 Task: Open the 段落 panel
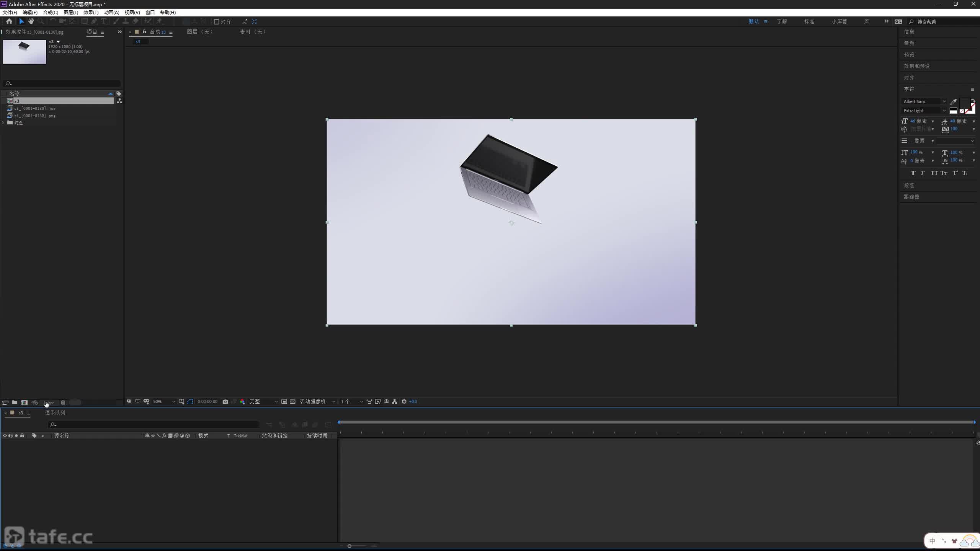tap(909, 186)
